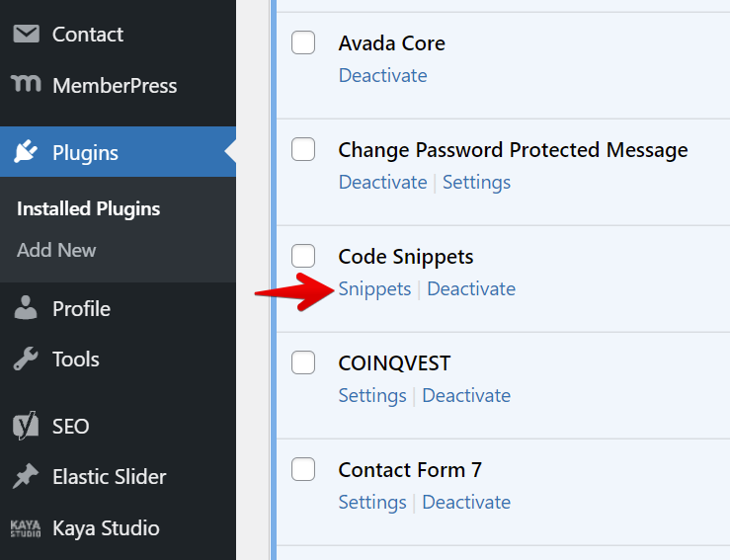Open Settings for Contact Form 7
Image resolution: width=730 pixels, height=560 pixels.
[x=372, y=502]
